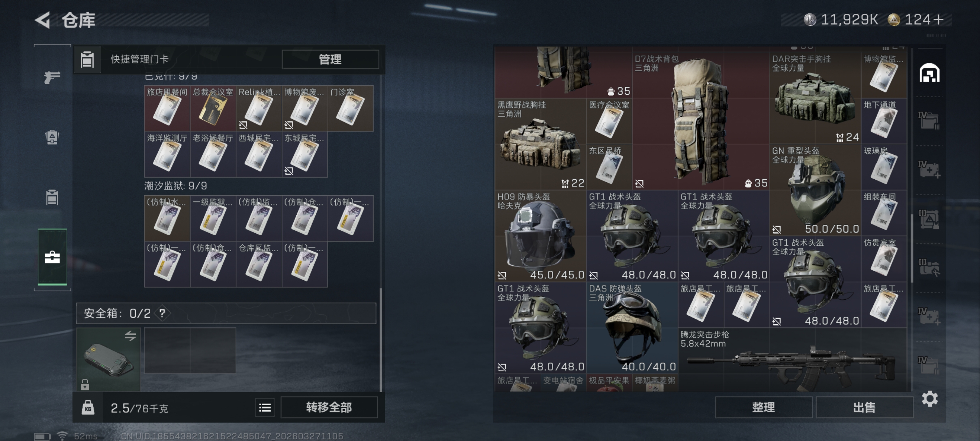This screenshot has height=441, width=980.
Task: Click the 管理 button for keycards
Action: (x=330, y=59)
